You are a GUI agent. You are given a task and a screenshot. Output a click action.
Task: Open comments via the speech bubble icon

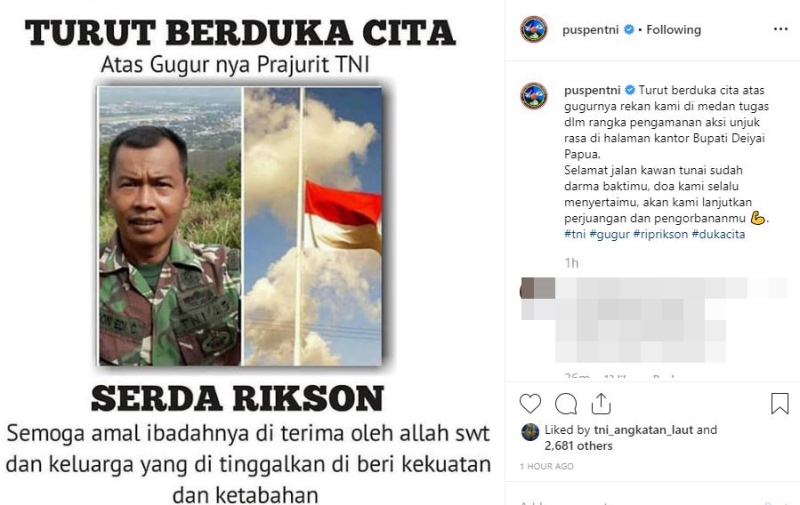point(566,404)
